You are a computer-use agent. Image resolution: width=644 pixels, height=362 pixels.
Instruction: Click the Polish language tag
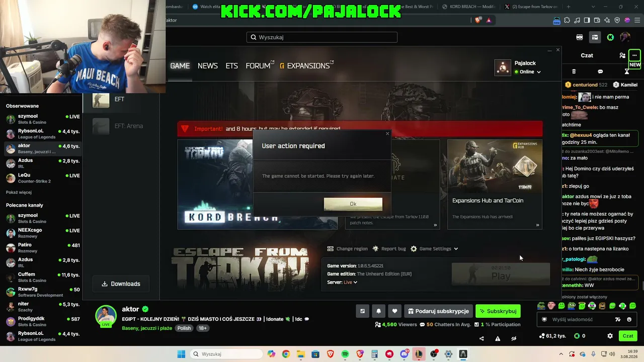tap(184, 328)
